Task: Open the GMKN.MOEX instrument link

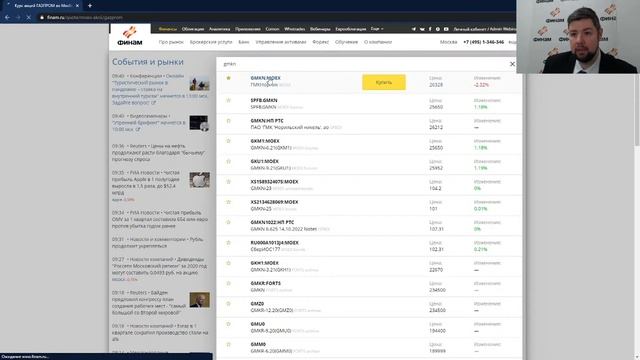Action: coord(265,78)
